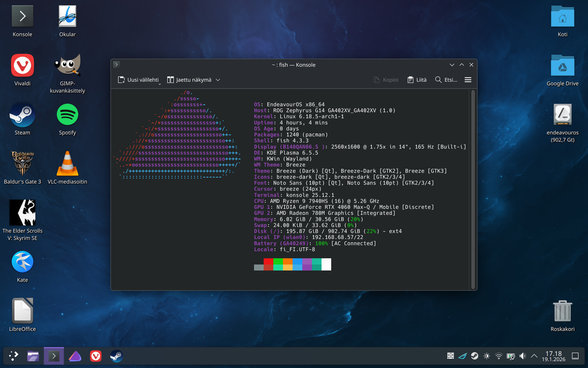Click the Liitä paste button
The width and height of the screenshot is (588, 368).
(x=417, y=80)
